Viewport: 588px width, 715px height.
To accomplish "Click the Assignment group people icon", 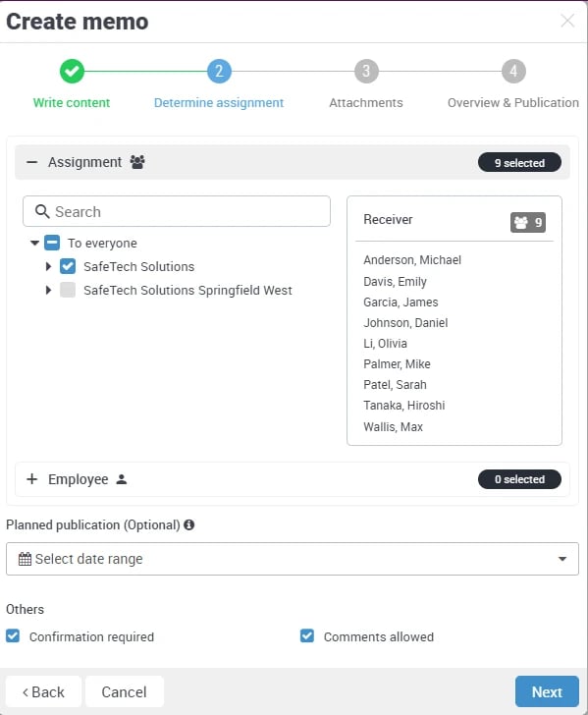I will pyautogui.click(x=137, y=162).
